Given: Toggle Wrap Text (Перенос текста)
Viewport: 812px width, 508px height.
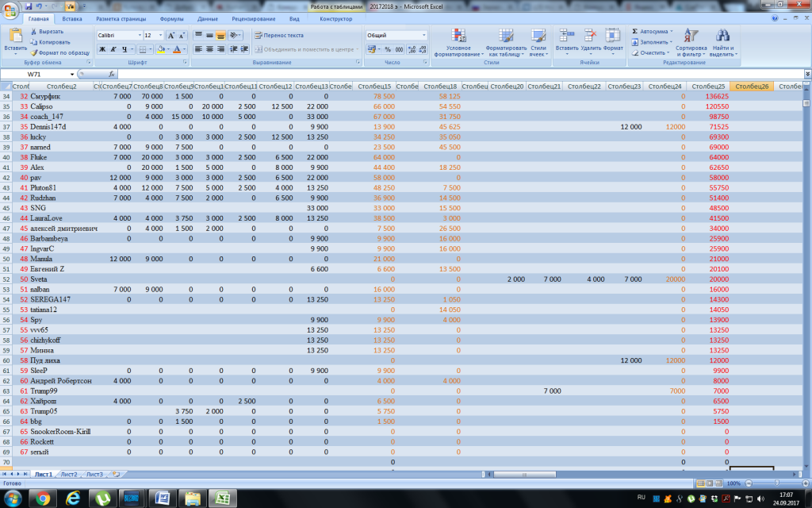Looking at the screenshot, I should point(278,35).
